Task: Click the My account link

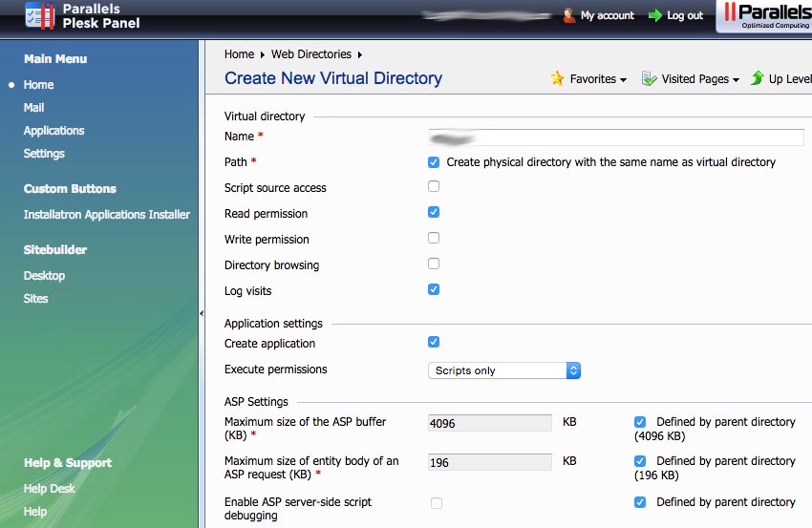Action: (608, 15)
